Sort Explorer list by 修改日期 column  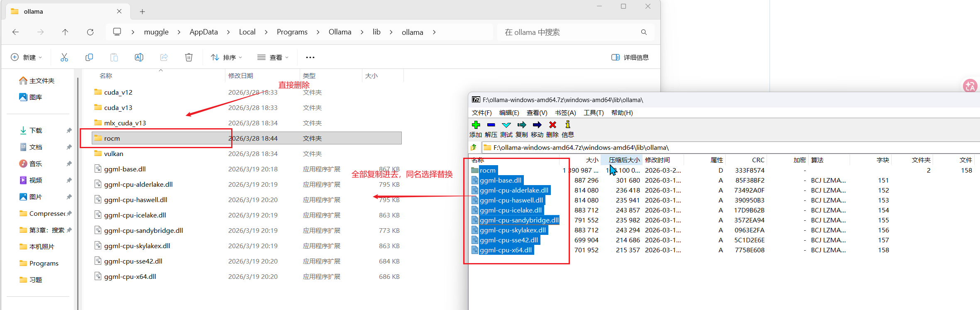coord(262,76)
